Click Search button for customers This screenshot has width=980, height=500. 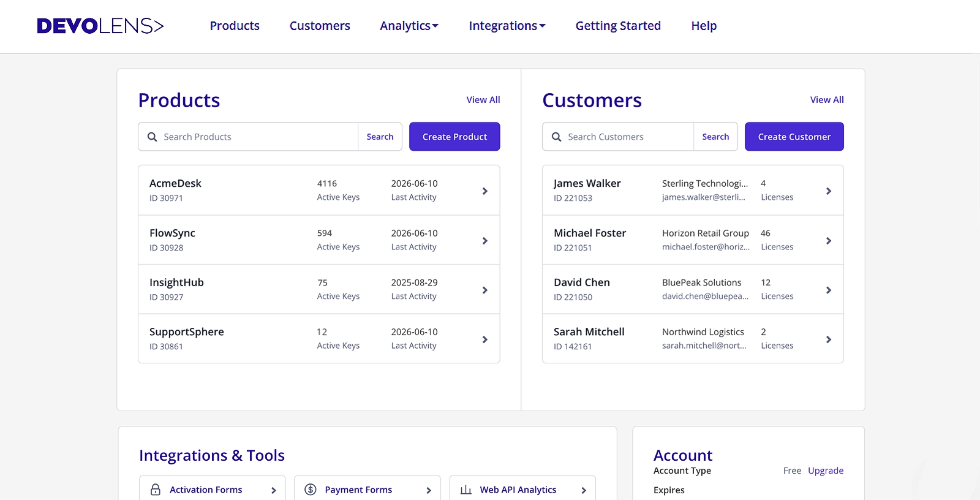coord(715,137)
